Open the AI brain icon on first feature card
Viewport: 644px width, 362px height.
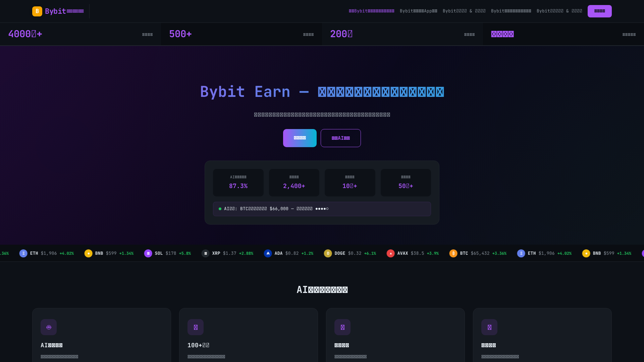[x=49, y=327]
